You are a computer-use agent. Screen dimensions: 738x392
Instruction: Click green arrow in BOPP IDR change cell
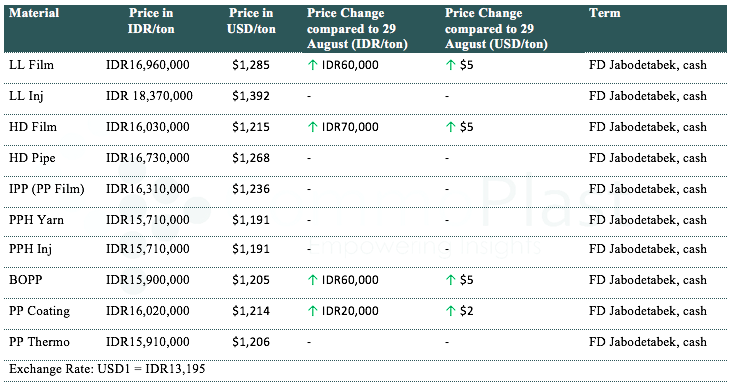pos(313,280)
